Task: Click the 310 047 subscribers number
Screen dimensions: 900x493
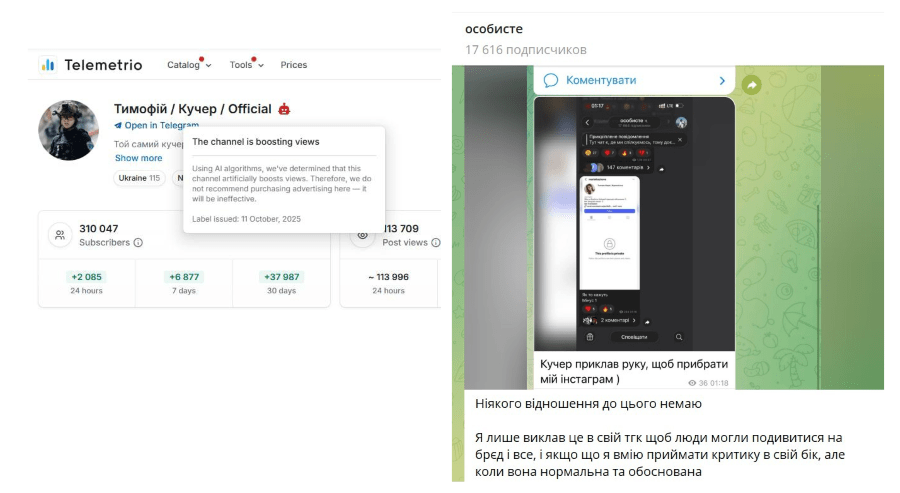Action: pyautogui.click(x=99, y=228)
